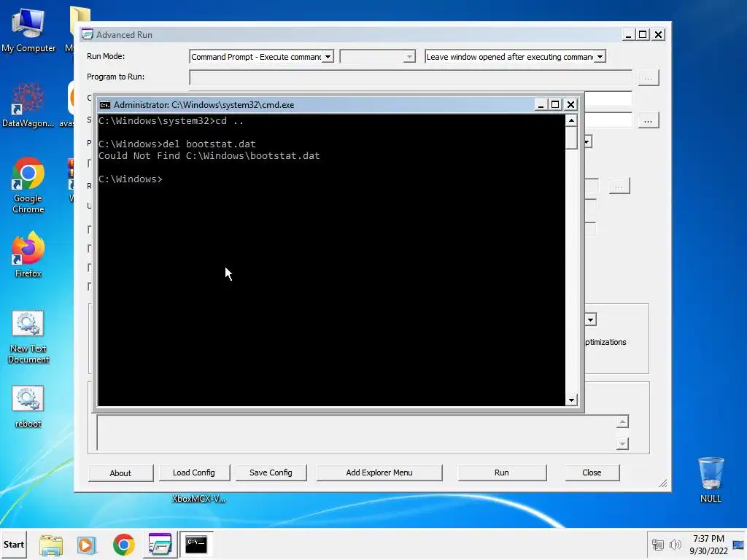Click Advanced Run window resize grip

(x=663, y=484)
